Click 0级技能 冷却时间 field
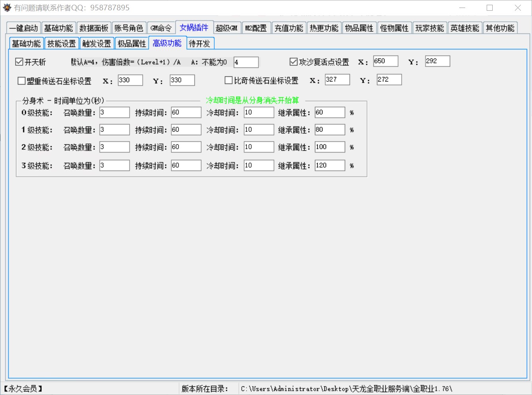Viewport: 532px width, 395px height. tap(259, 112)
